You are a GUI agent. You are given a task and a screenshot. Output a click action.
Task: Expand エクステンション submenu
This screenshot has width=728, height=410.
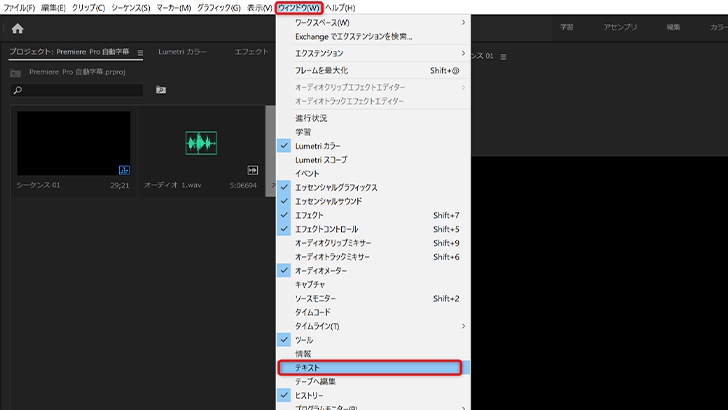click(x=373, y=53)
